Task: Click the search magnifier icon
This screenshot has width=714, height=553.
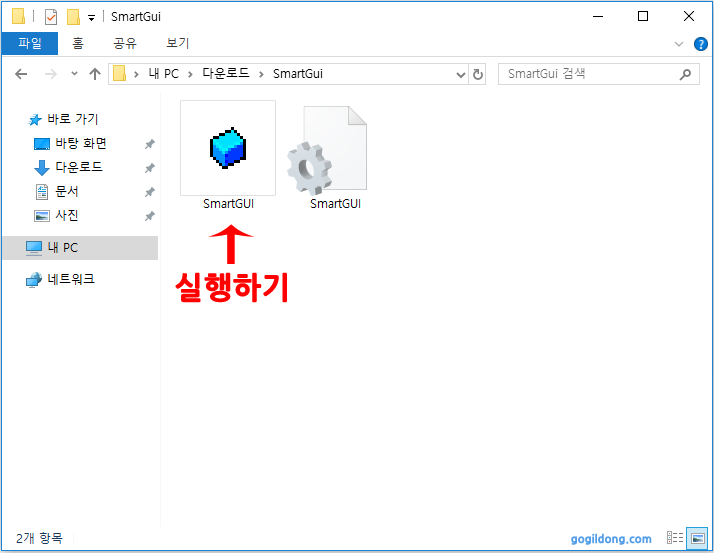Action: pyautogui.click(x=685, y=74)
